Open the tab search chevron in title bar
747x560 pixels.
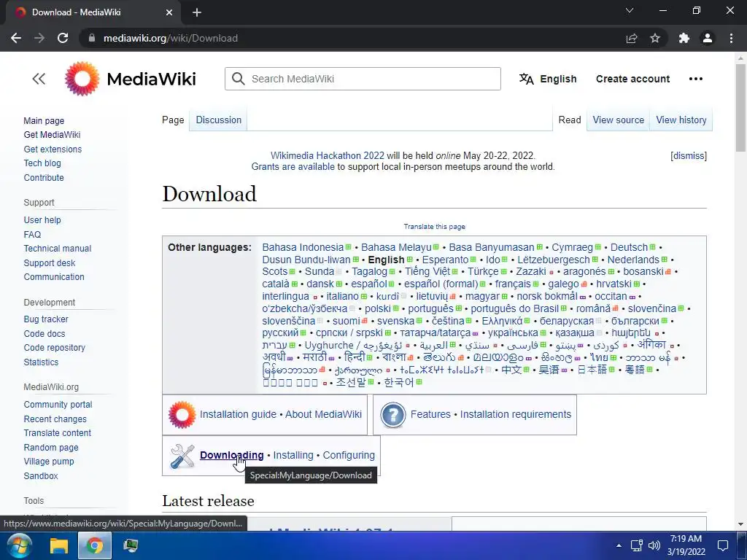630,10
